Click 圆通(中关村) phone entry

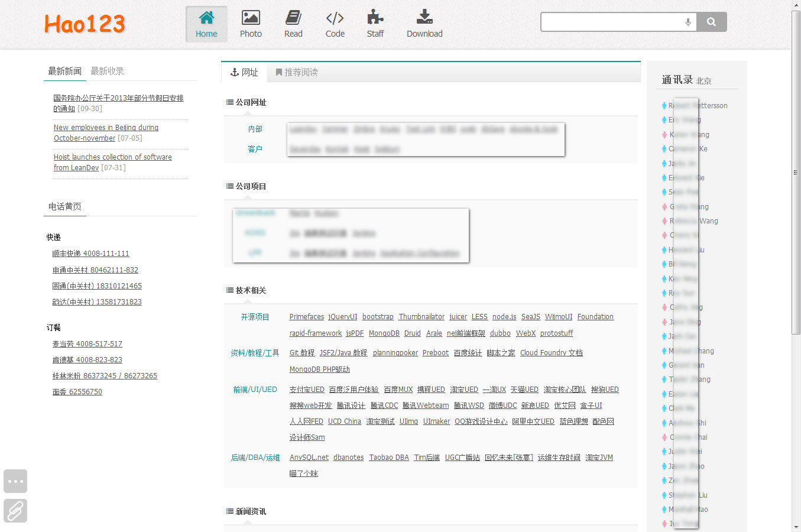coord(97,286)
